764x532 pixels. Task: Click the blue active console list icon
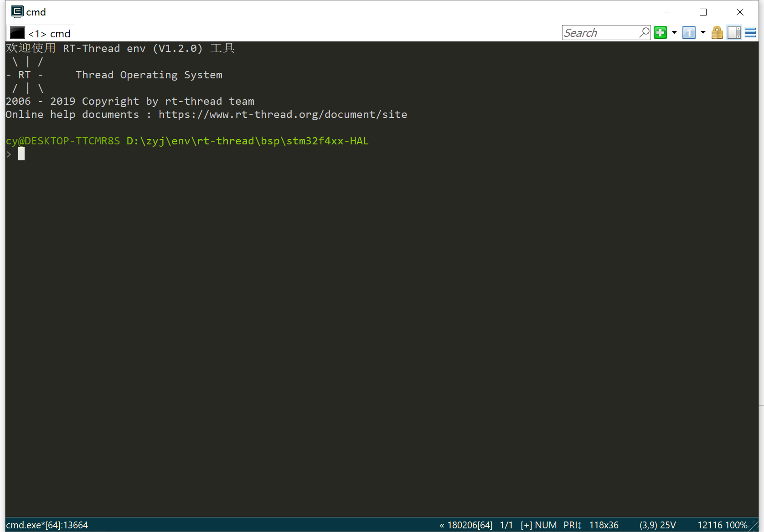689,33
